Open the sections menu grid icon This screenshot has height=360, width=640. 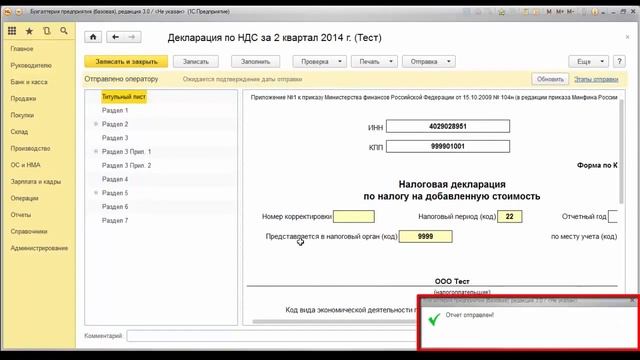pos(12,31)
